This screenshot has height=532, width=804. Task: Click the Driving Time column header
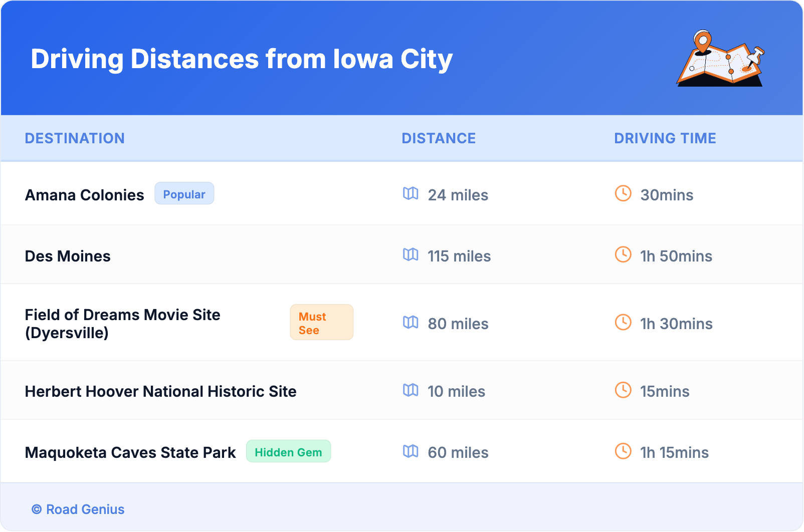(x=665, y=138)
